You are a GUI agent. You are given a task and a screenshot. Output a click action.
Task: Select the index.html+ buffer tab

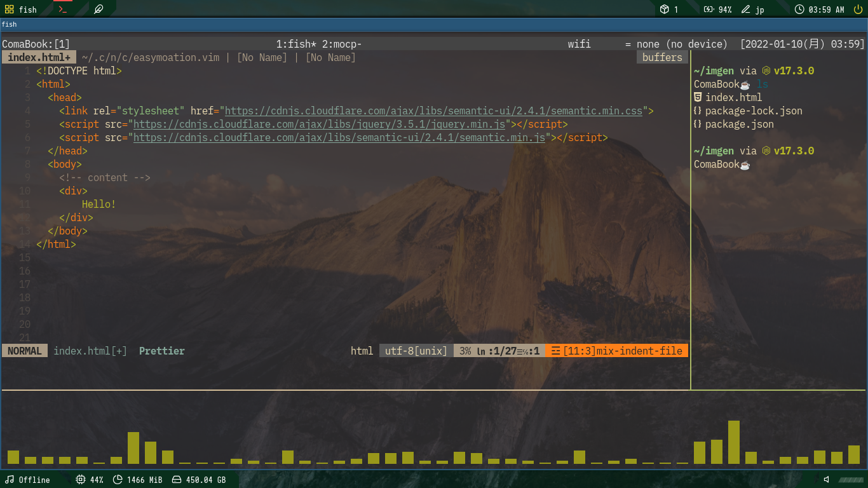tap(38, 57)
